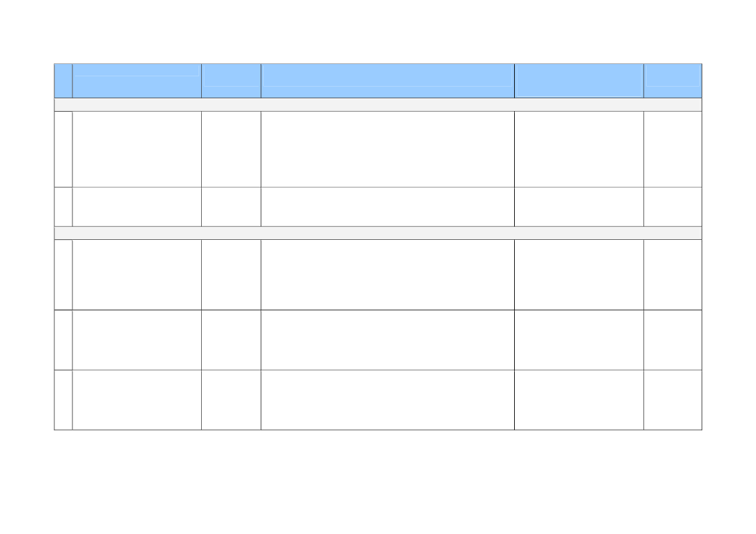The width and height of the screenshot is (756, 534).
Task: Click the widest cell in second body row
Action: [x=387, y=207]
